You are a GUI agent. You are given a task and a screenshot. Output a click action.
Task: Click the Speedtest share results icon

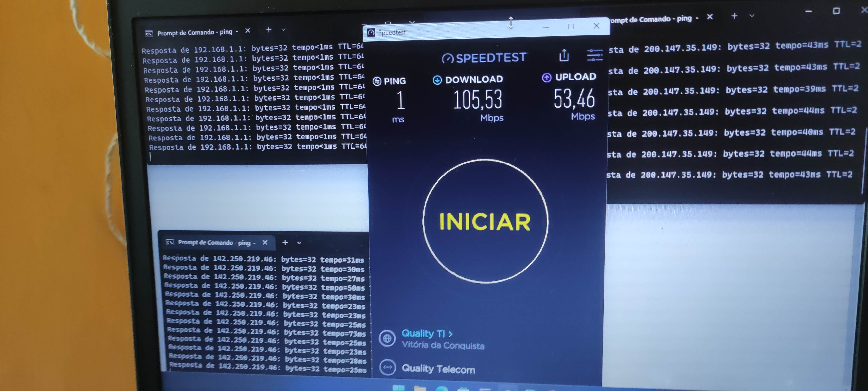564,56
